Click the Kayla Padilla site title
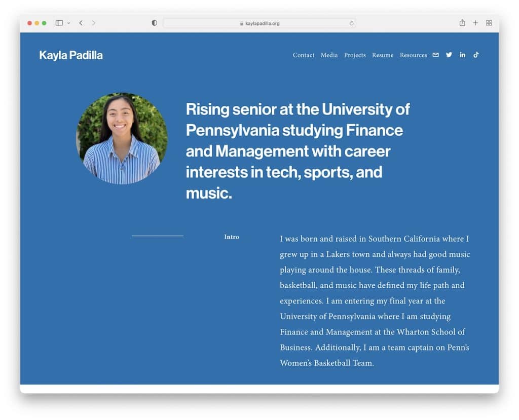 point(71,55)
